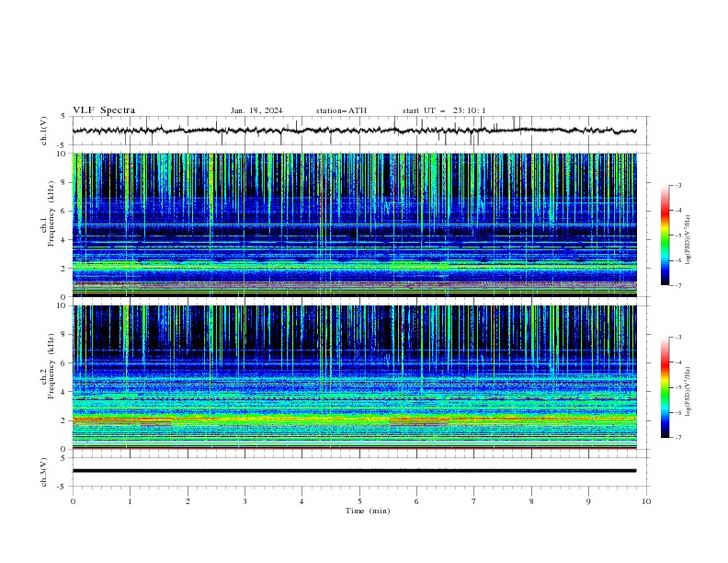Click the ch.2 colorbar "-7" tick label
Screen dimensions: 728x563
(x=677, y=438)
